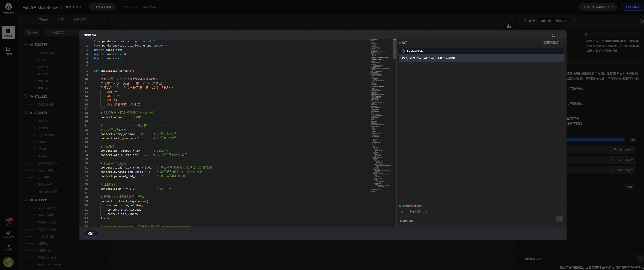Click the layers icon beside 04-因子相关
644x270 pixels.
point(26,200)
